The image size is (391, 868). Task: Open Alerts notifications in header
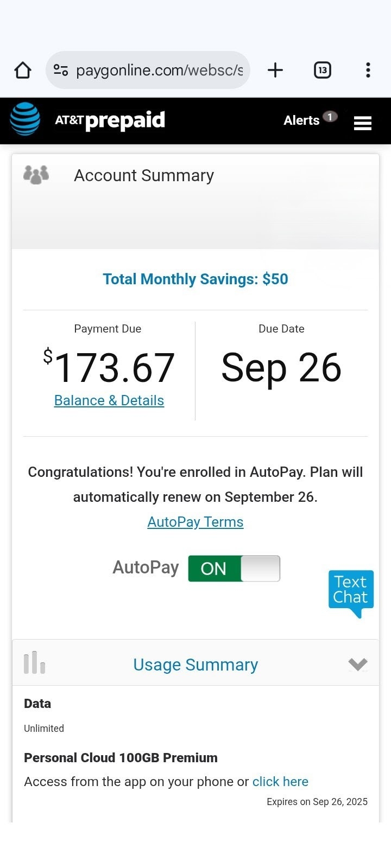click(301, 120)
